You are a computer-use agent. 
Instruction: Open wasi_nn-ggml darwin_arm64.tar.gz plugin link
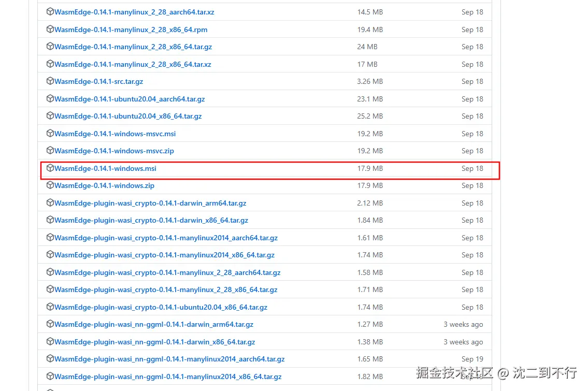(154, 324)
